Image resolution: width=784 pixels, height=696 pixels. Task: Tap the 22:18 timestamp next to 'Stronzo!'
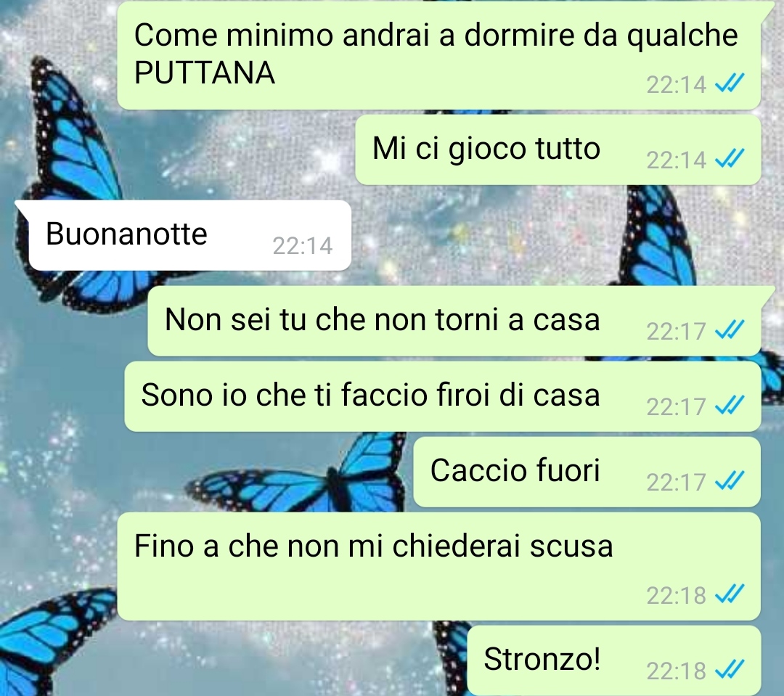coord(676,671)
